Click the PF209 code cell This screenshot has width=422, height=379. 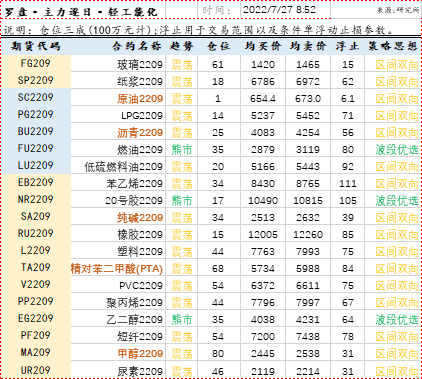[36, 335]
